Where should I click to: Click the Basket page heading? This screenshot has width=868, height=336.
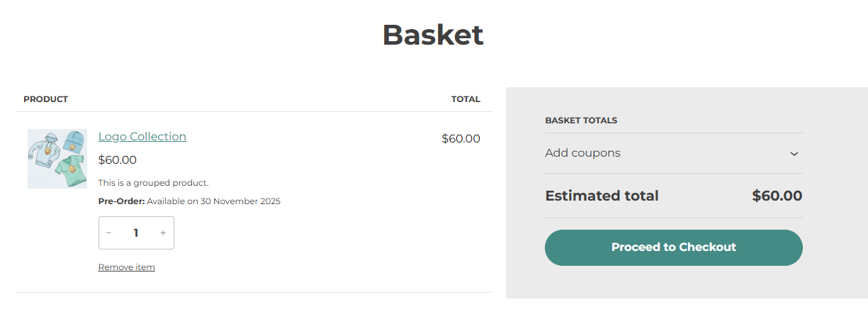coord(433,35)
